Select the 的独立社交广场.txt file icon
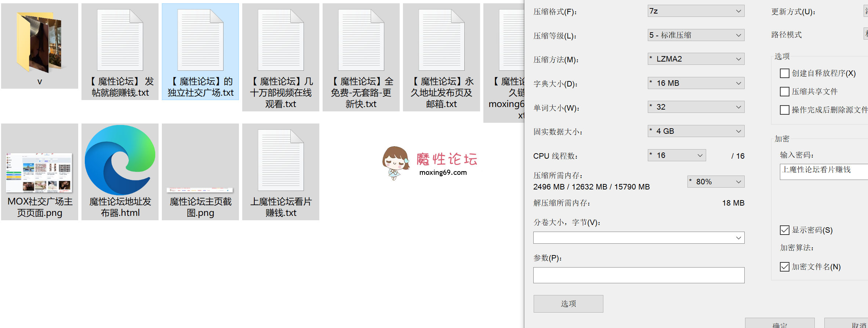Screen dimensions: 868x328 pos(200,40)
